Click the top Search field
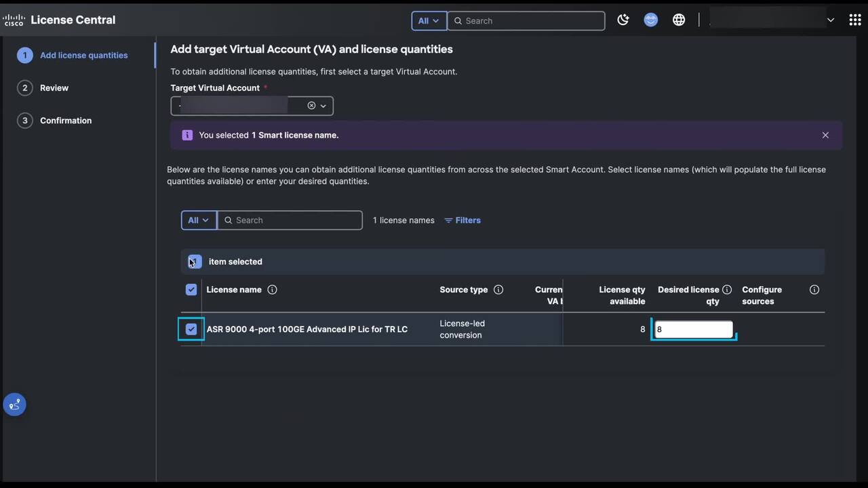 [526, 21]
